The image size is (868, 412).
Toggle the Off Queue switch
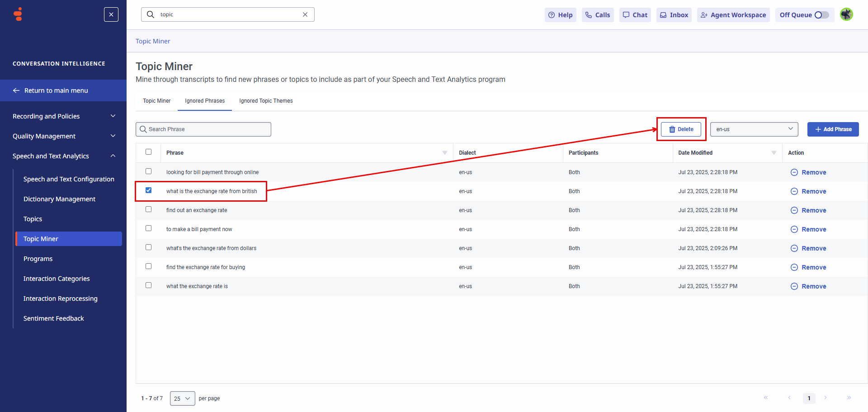click(x=821, y=15)
